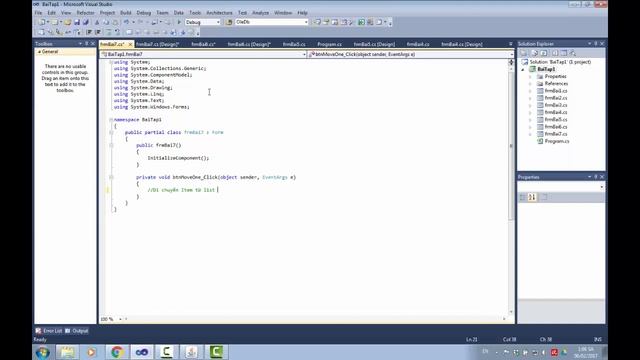Click the Visual Studio taskbar icon
This screenshot has width=640, height=360.
[x=142, y=352]
